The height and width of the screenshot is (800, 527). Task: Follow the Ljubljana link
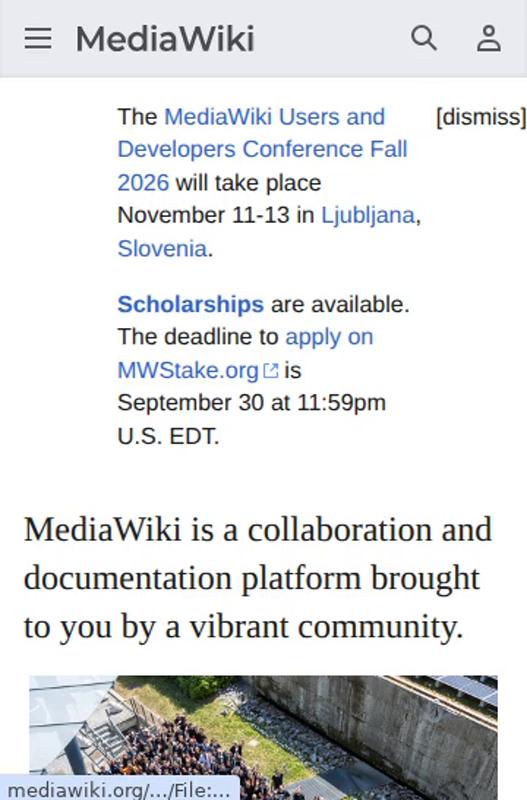[367, 215]
